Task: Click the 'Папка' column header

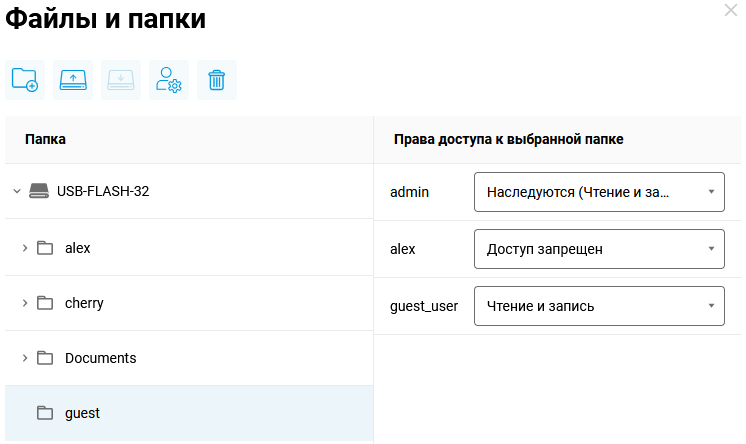Action: pos(45,139)
